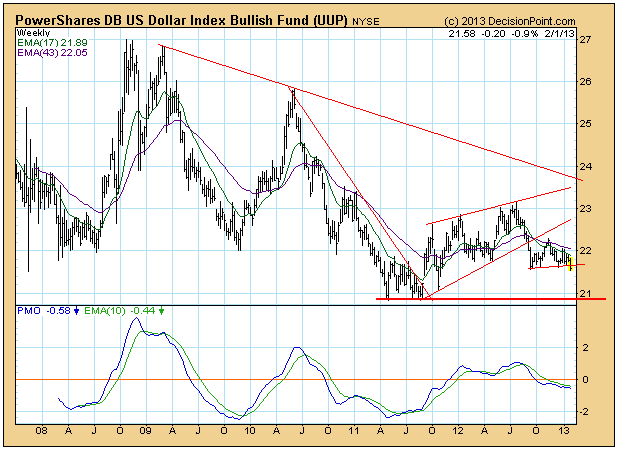Click the green EMA(10) down-arrow indicator

click(x=161, y=311)
